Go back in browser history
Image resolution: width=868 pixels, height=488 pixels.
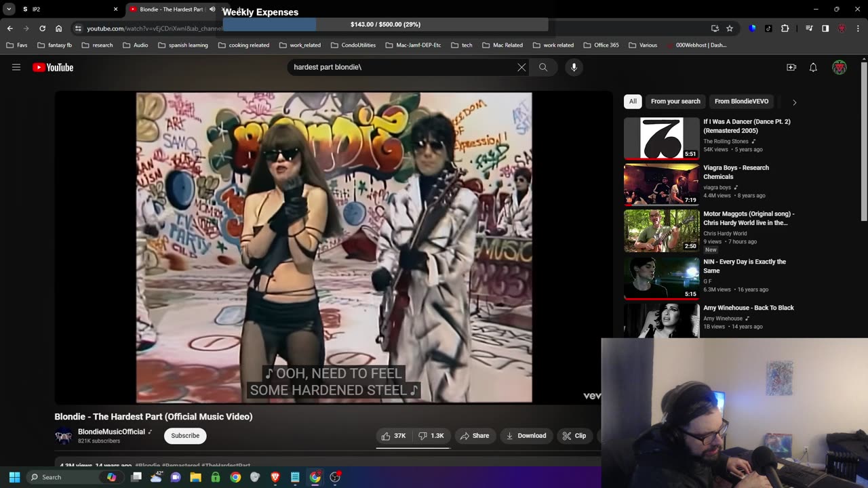[x=9, y=28]
